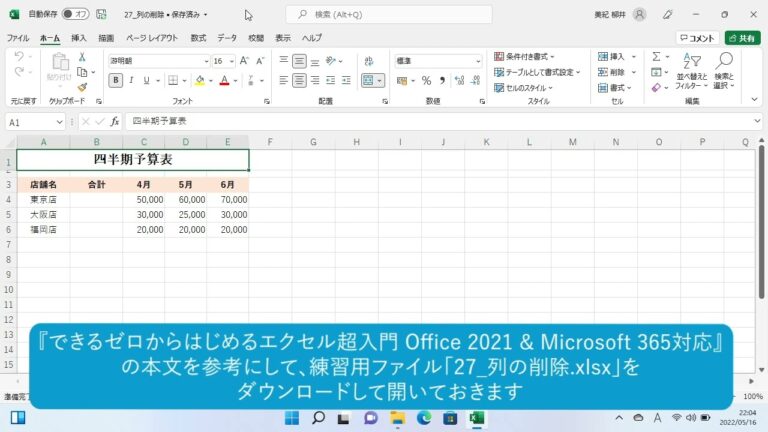
Task: Increase font size icon
Action: 244,61
